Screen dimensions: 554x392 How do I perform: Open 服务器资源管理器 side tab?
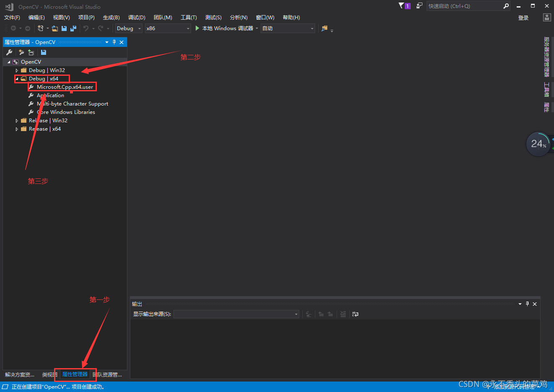pyautogui.click(x=546, y=57)
